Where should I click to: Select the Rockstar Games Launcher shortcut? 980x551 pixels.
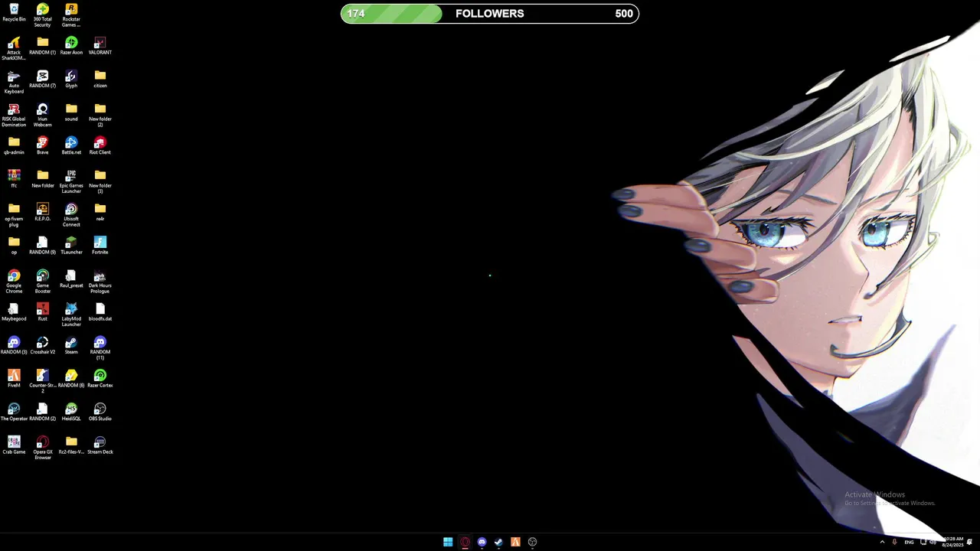tap(71, 15)
